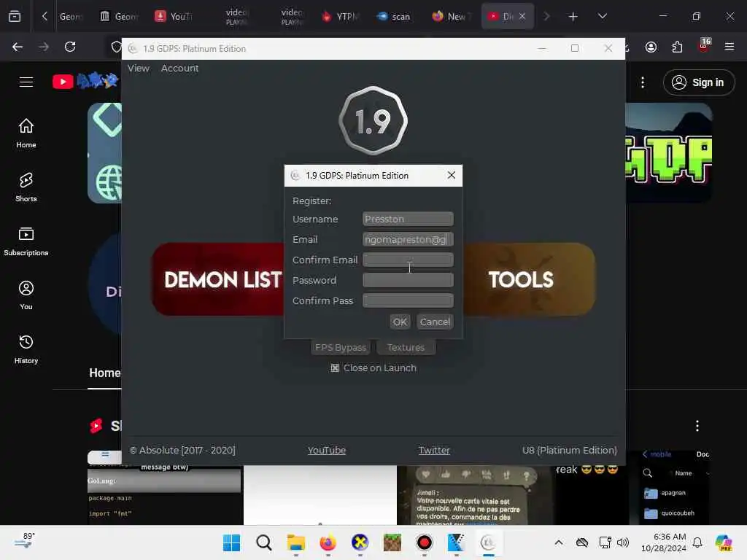Open the weather widget showing 89°
Screen dimensions: 747x560
pyautogui.click(x=25, y=541)
